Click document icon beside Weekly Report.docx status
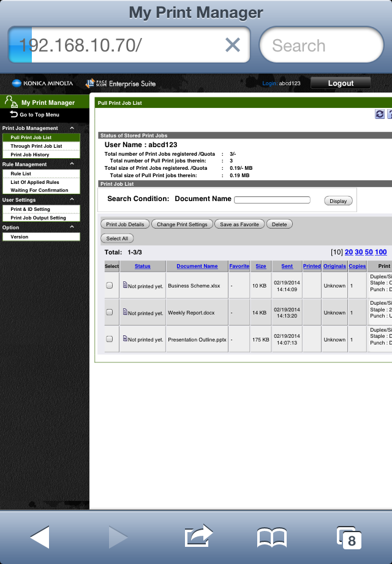 click(125, 312)
